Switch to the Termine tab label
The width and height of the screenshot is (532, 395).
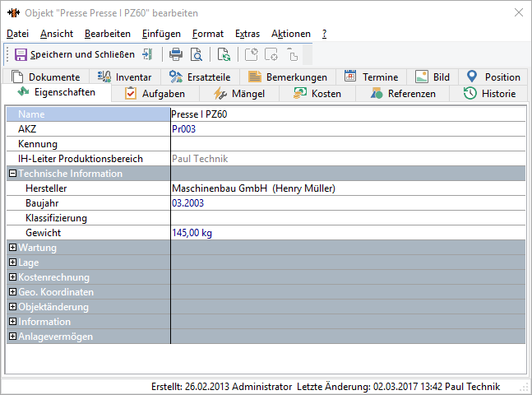381,77
